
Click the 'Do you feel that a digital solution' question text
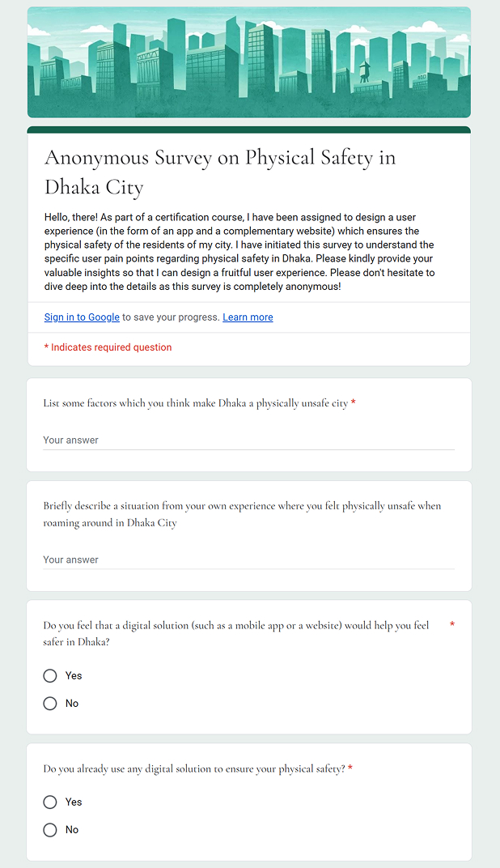(x=236, y=633)
